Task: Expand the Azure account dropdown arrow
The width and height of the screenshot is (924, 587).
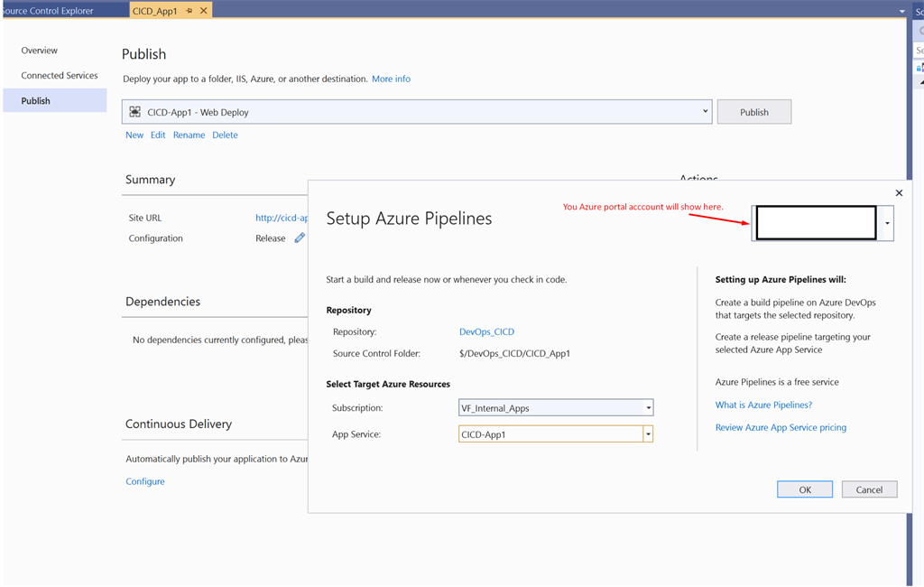Action: 888,223
